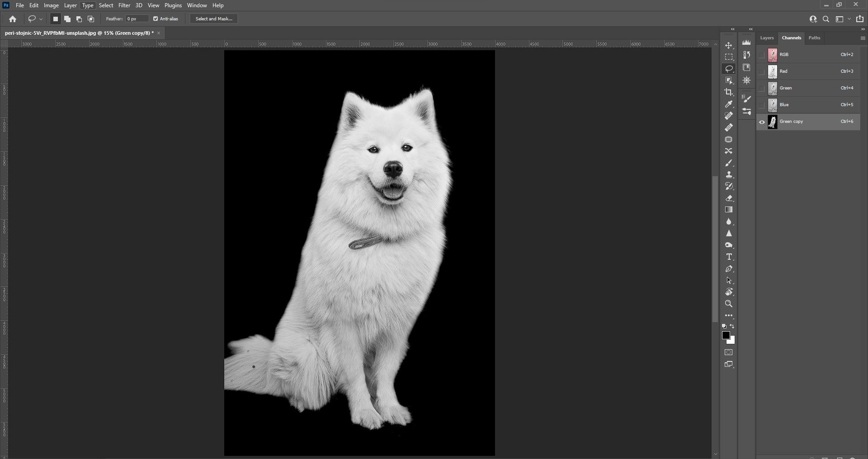Viewport: 868px width, 459px height.
Task: Open the Filter menu
Action: pos(124,5)
